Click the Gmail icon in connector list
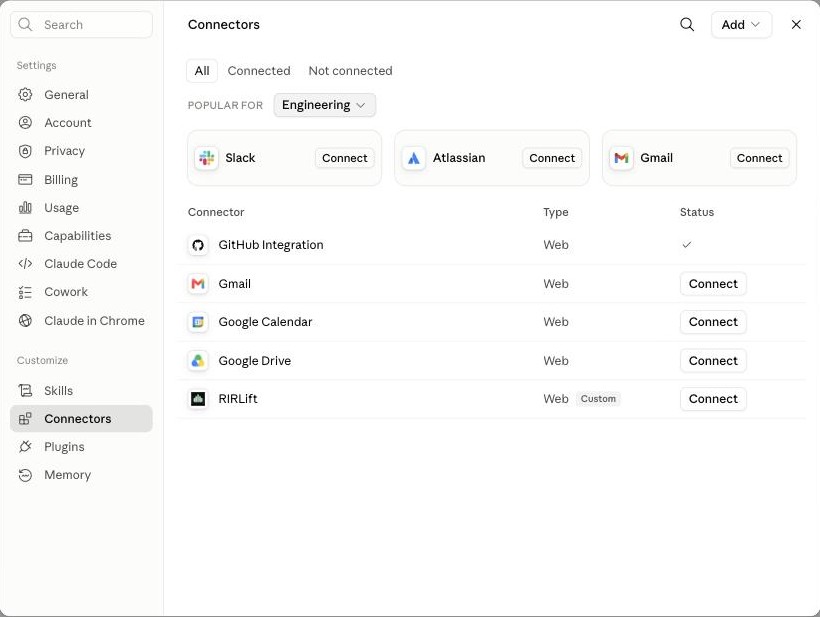 [198, 284]
